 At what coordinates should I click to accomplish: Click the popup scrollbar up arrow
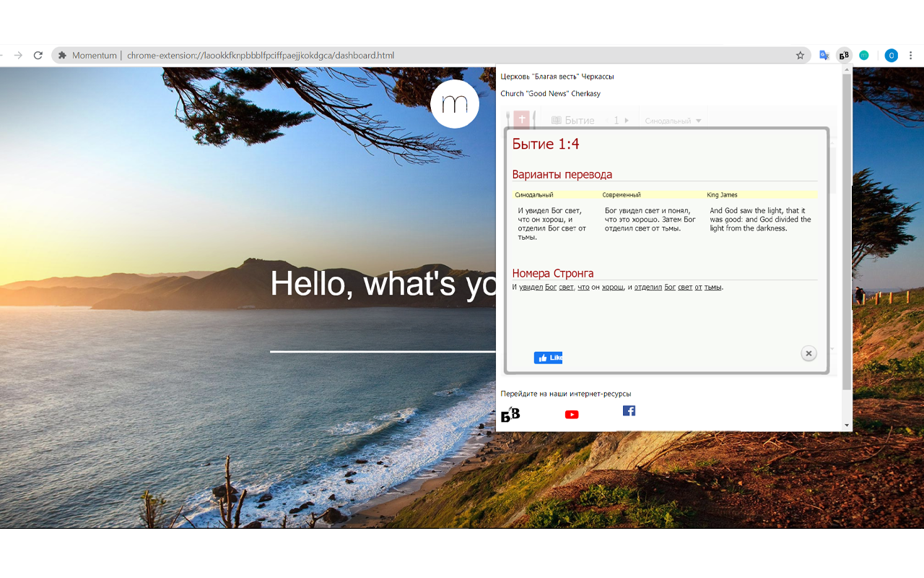pos(847,71)
